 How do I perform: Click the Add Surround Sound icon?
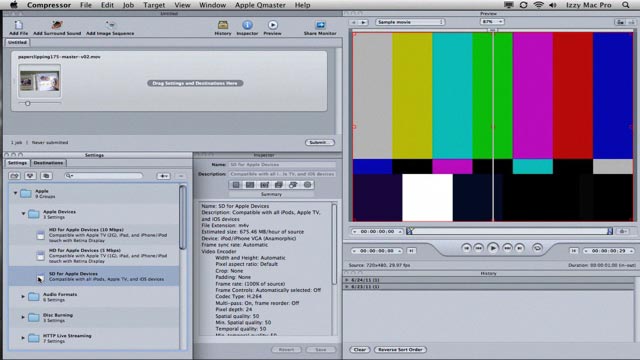[x=57, y=25]
